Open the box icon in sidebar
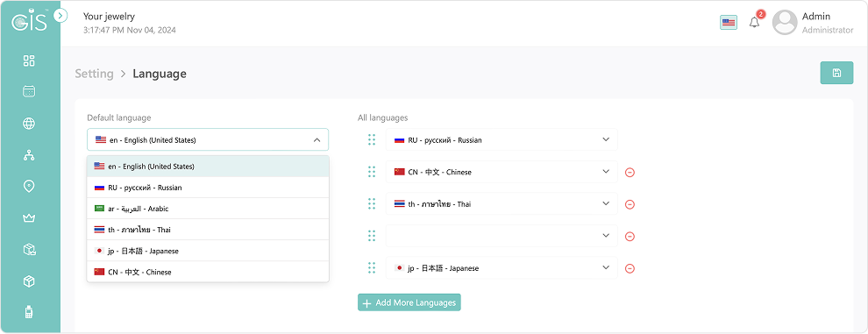Image resolution: width=868 pixels, height=334 pixels. [29, 281]
